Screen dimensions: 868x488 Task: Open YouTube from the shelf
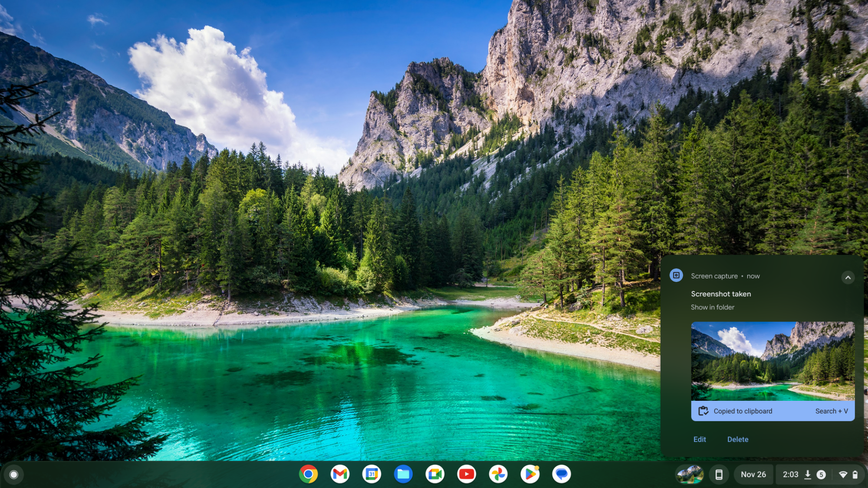[x=467, y=474]
